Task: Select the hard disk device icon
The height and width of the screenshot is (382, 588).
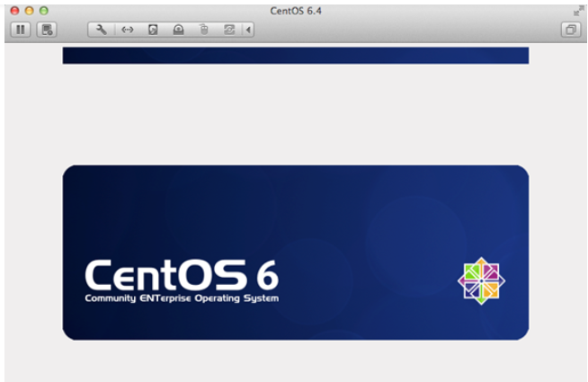Action: pos(153,30)
